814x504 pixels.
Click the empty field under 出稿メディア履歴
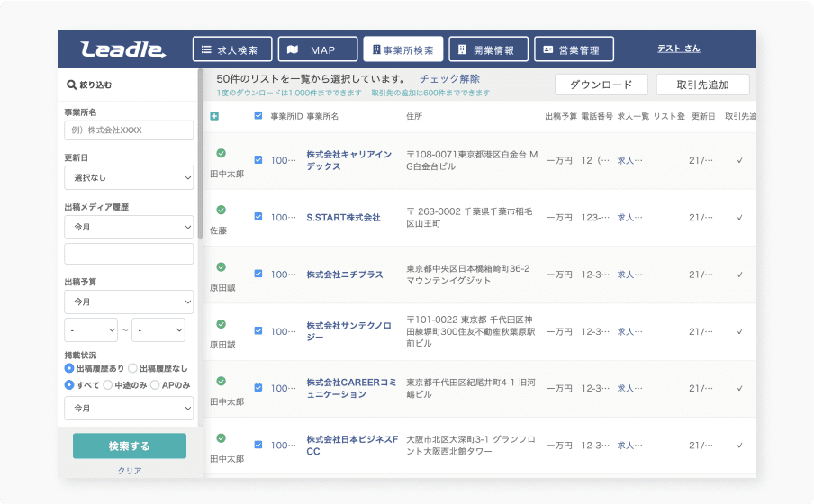point(129,255)
